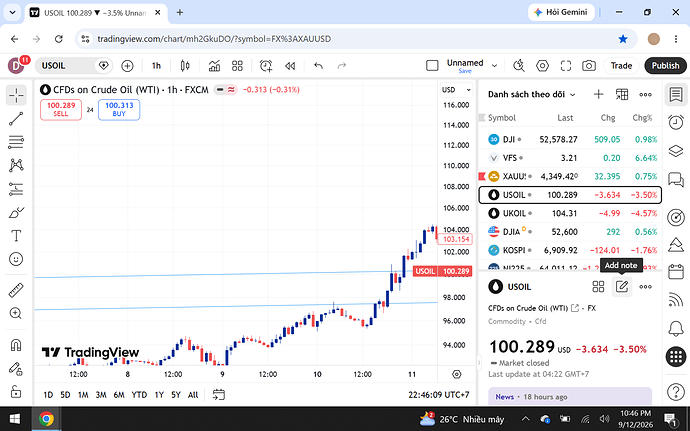
Task: Click the Publish button
Action: click(665, 66)
